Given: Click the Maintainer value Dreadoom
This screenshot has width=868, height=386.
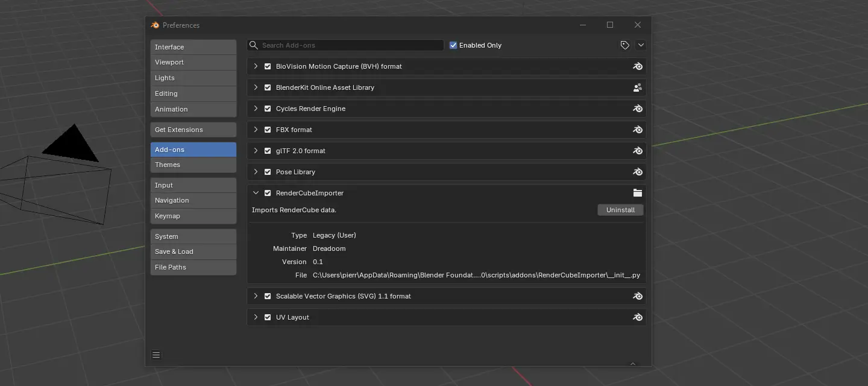Looking at the screenshot, I should tap(329, 248).
